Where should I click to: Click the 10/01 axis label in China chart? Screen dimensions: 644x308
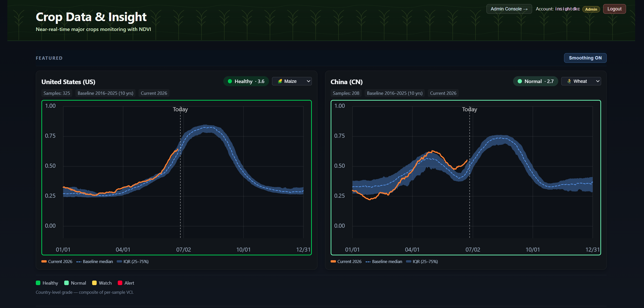[x=533, y=250]
